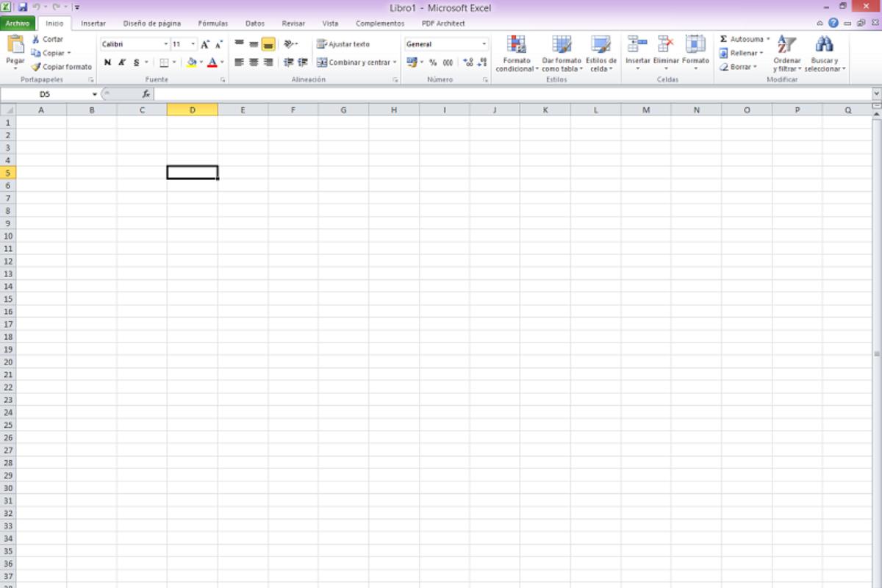
Task: Click the font color red A swatch
Action: (x=212, y=62)
